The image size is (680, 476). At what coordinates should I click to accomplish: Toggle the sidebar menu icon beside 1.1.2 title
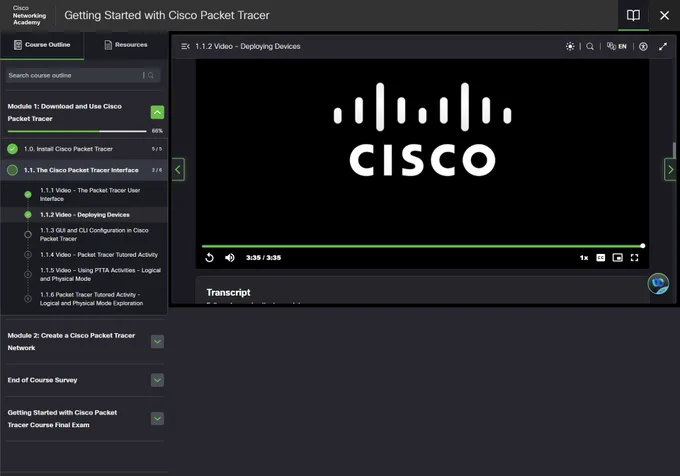(x=185, y=46)
